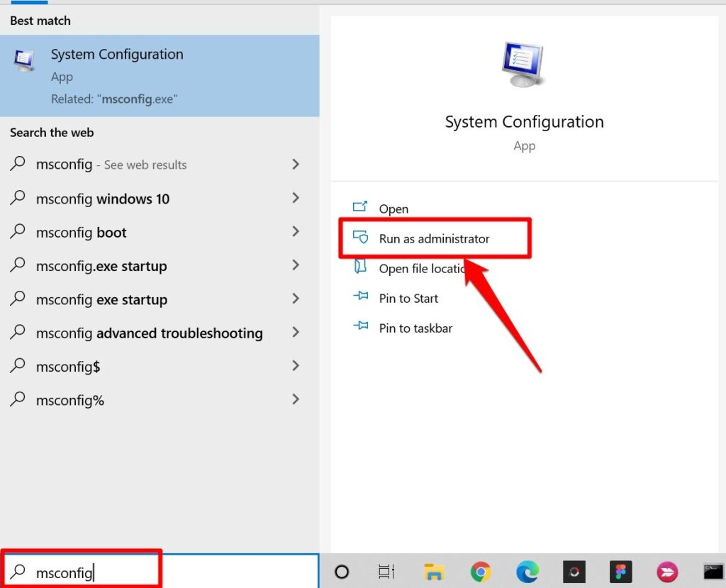Select Run as administrator
Screen dimensions: 726x588
tap(435, 238)
